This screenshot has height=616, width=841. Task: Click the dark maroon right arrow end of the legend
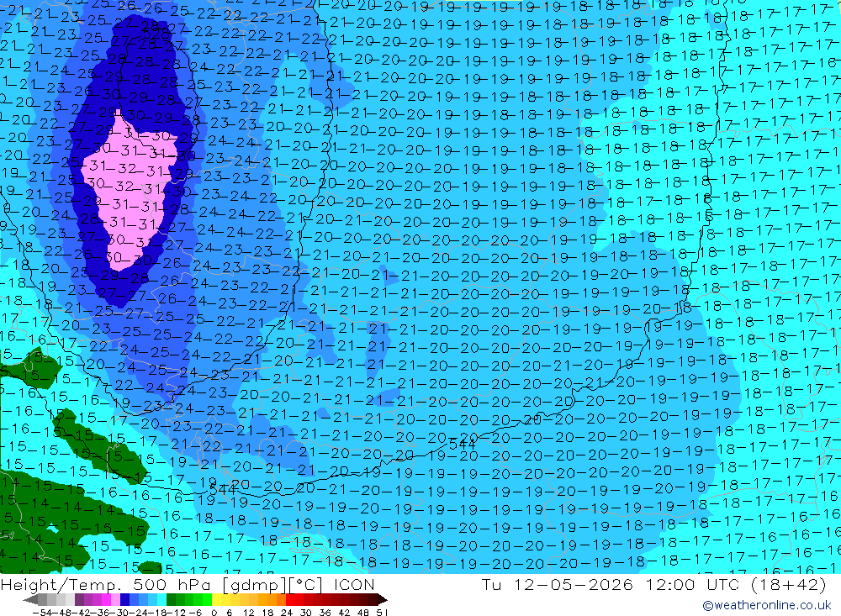(383, 599)
